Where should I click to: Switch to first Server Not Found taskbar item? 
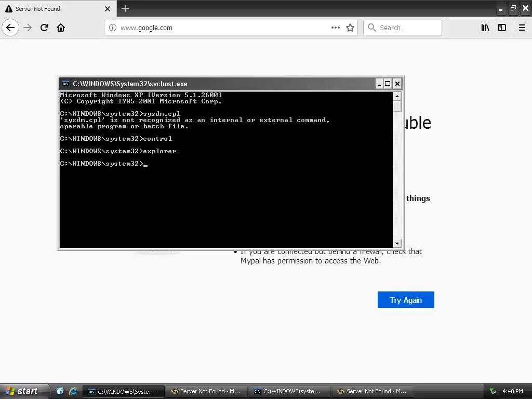[x=207, y=392]
